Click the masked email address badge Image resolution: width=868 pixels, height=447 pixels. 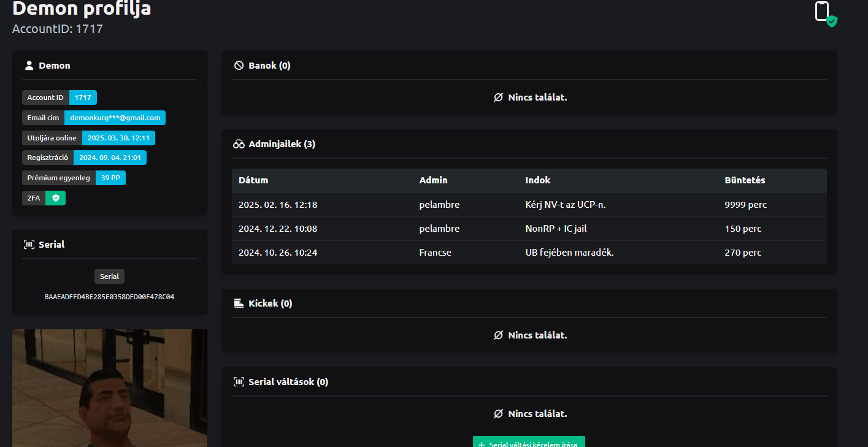(115, 118)
